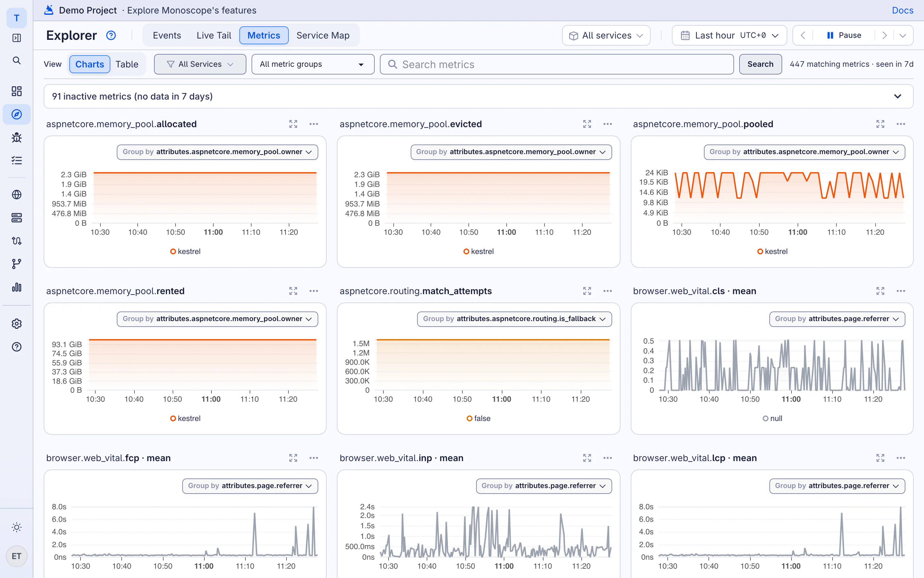Screen dimensions: 924x578
Task: Expand the browser.web_vital.cls chart fullscreen
Action: coord(880,291)
